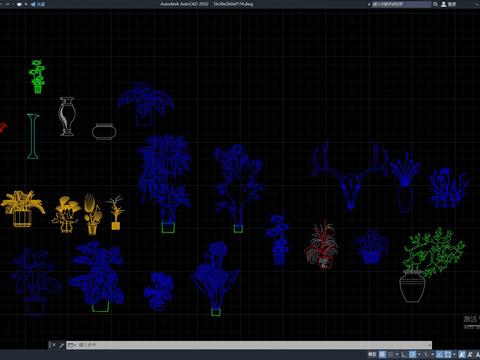Screen dimensions: 480x360
Task: Switch to the Model space button
Action: pos(372,354)
